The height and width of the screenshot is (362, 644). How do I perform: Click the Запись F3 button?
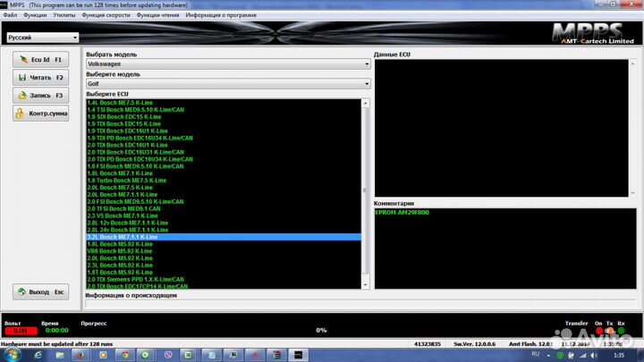pyautogui.click(x=40, y=96)
